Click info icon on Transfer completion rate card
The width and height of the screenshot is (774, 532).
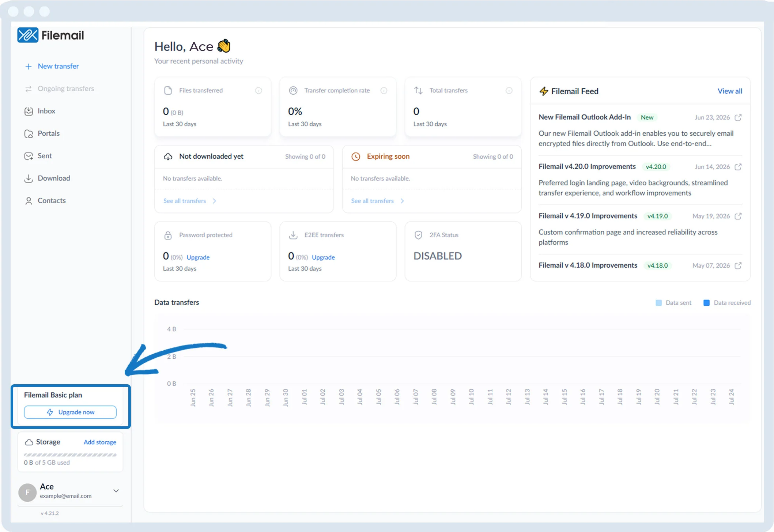pyautogui.click(x=384, y=91)
